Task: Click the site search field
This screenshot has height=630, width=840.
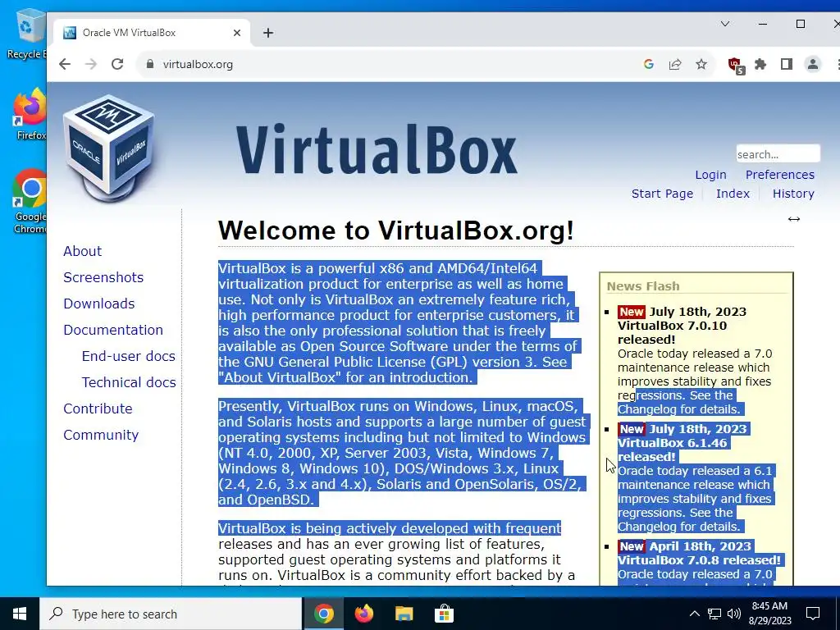Action: [778, 153]
